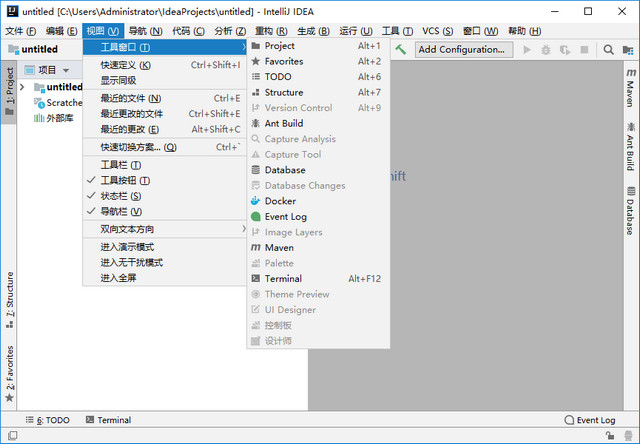Viewport: 640px width, 444px height.
Task: Click the Favorites star on left stripe
Action: pos(9,397)
